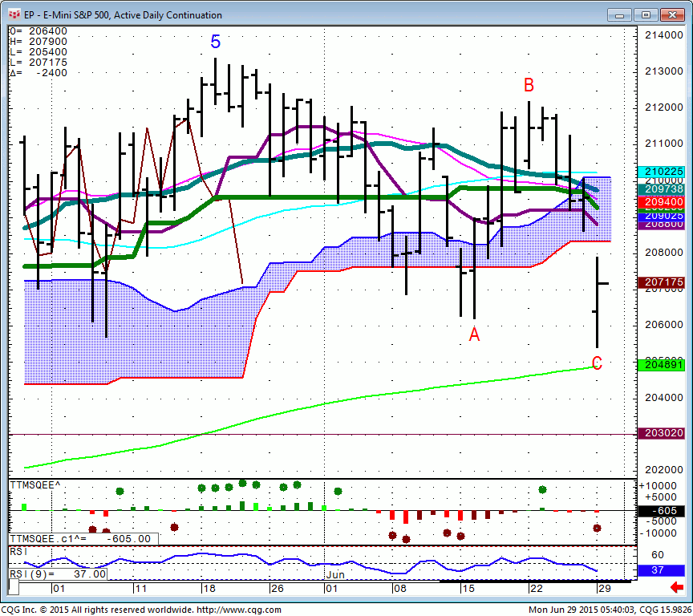Click the red scroll-back arrow icon

[677, 588]
